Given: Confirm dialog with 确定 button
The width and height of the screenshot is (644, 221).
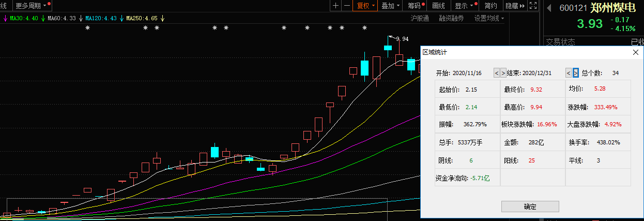Looking at the screenshot, I should click(530, 207).
